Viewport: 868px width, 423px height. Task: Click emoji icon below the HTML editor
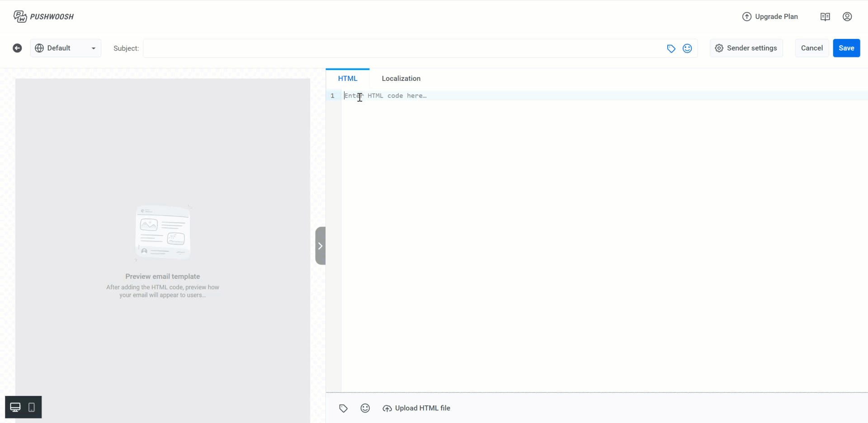point(365,408)
